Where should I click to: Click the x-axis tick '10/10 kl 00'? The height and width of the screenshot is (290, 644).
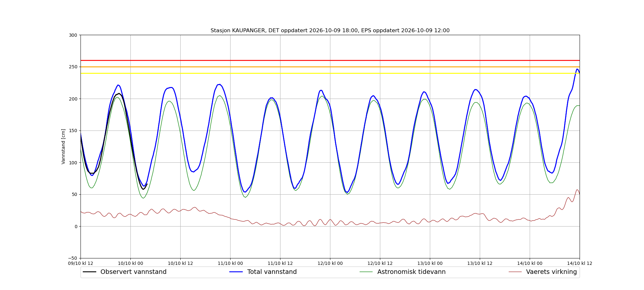(130, 263)
